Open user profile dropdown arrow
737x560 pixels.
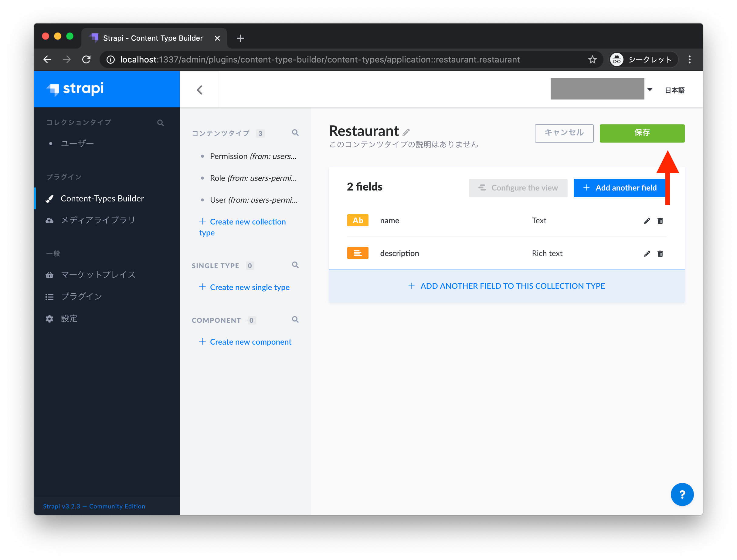[649, 89]
